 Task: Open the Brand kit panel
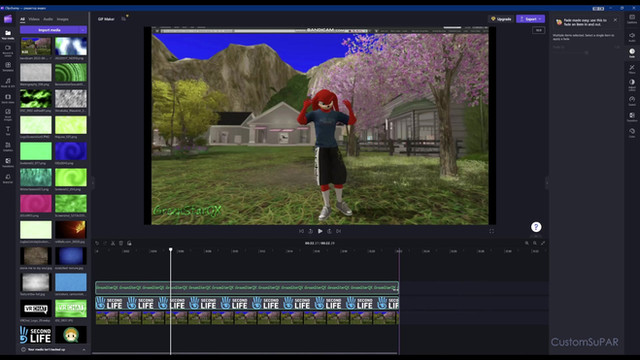(8, 178)
